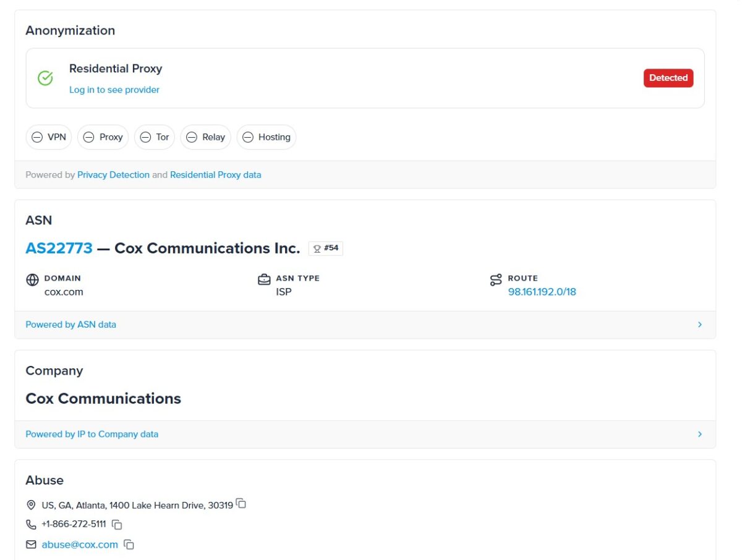The image size is (742, 560).
Task: Copy the phone number +1-866-272-5111
Action: point(117,525)
